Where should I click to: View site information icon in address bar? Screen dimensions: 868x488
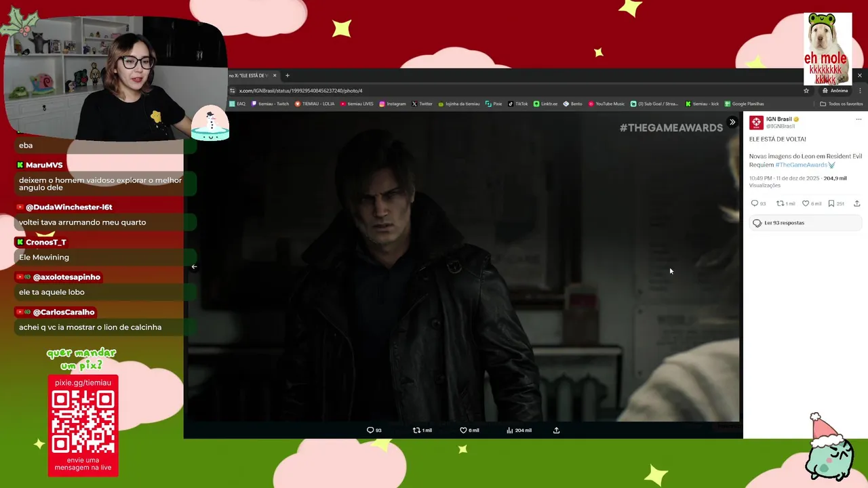pyautogui.click(x=233, y=90)
